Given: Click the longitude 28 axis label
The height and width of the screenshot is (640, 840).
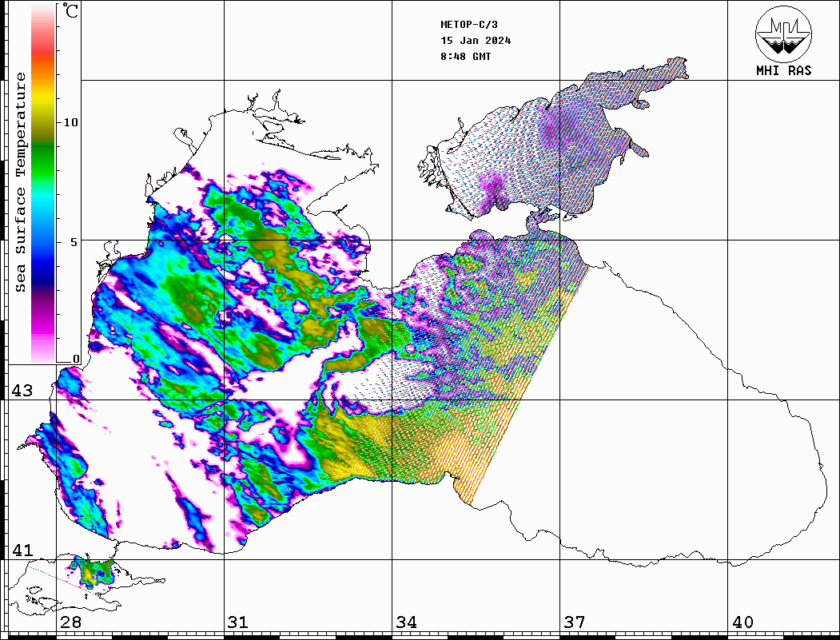Looking at the screenshot, I should [x=70, y=622].
